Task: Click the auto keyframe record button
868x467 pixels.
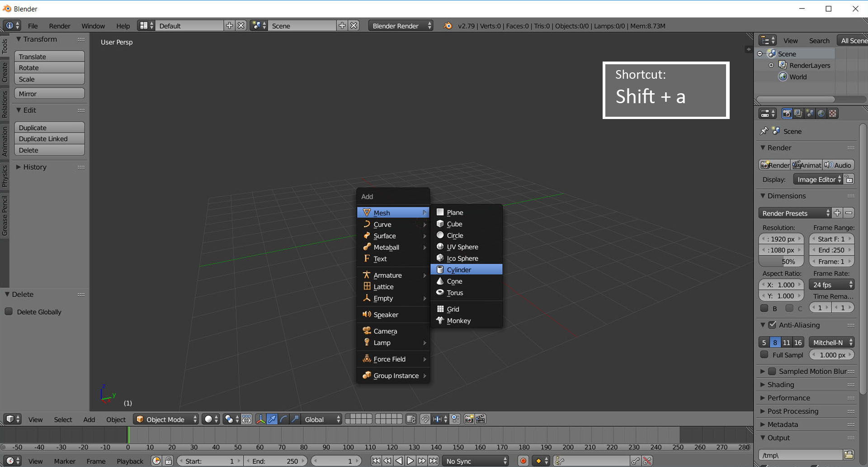Action: pyautogui.click(x=523, y=461)
